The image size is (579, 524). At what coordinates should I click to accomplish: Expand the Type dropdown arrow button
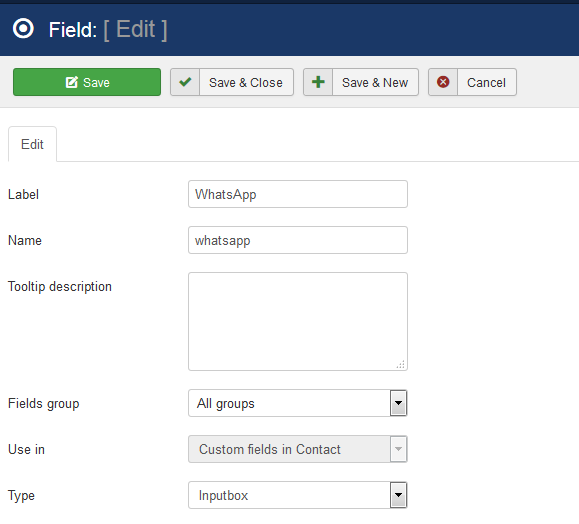pyautogui.click(x=398, y=495)
